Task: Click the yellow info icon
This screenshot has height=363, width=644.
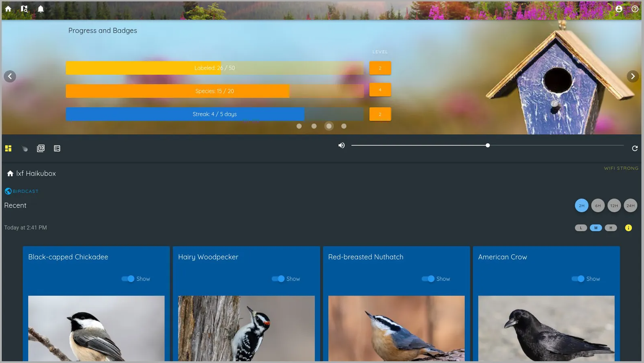Action: [628, 228]
